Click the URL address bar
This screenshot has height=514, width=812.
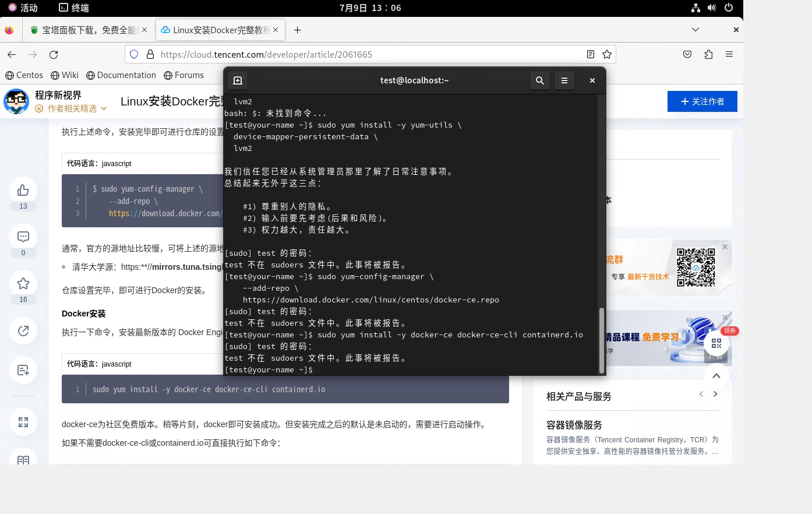pos(370,54)
